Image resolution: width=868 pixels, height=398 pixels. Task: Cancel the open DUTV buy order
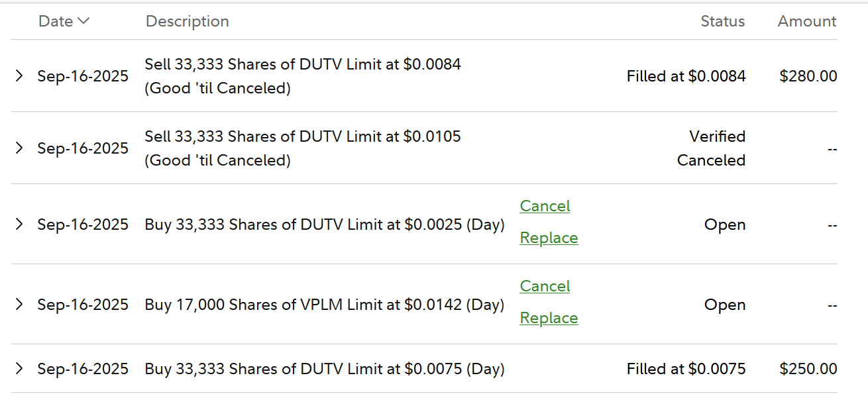[545, 206]
